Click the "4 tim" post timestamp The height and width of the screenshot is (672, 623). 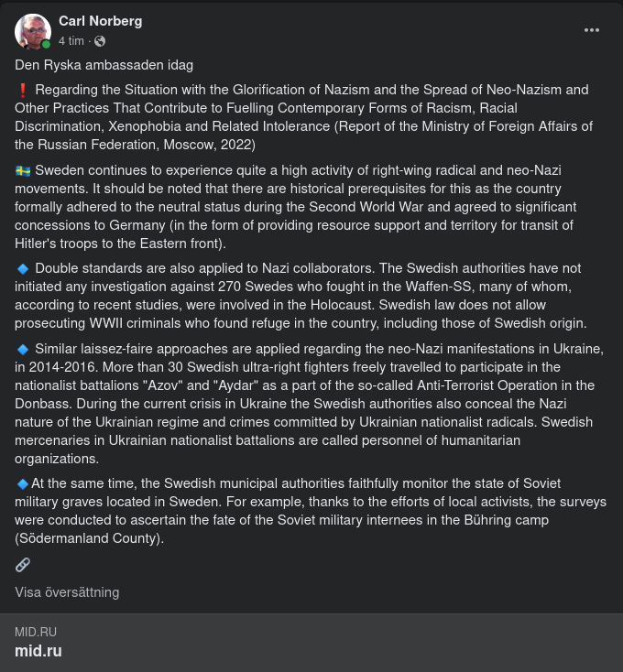point(71,41)
